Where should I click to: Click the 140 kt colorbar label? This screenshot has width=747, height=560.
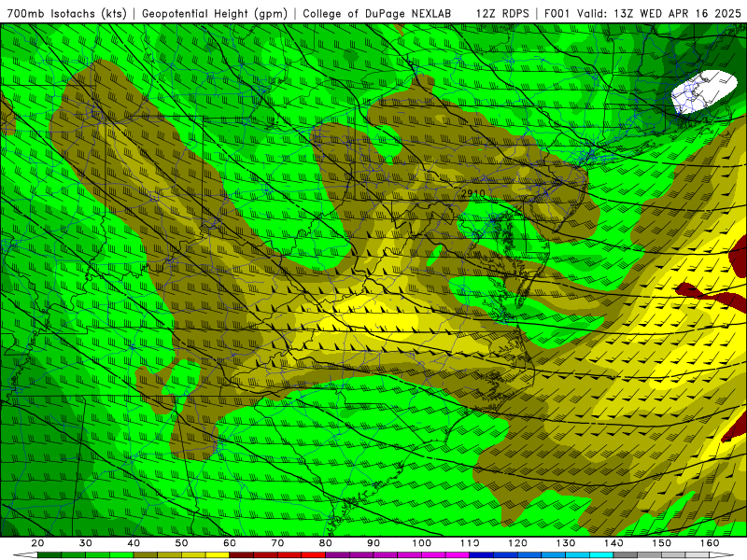[x=613, y=543]
